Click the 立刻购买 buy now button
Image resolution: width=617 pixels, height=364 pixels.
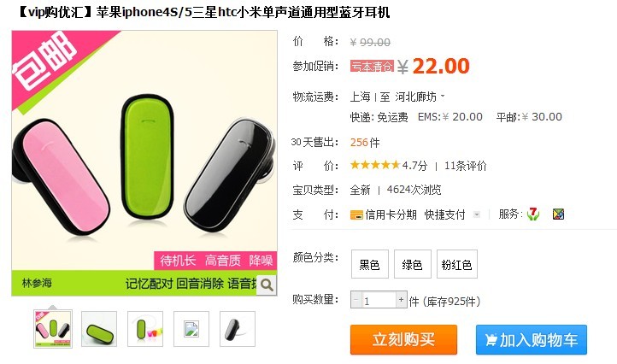point(403,339)
